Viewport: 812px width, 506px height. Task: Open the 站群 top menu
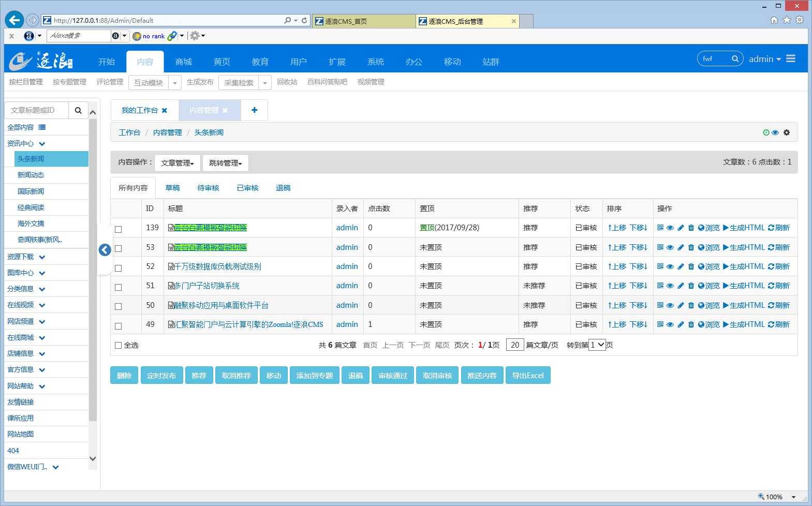(491, 62)
